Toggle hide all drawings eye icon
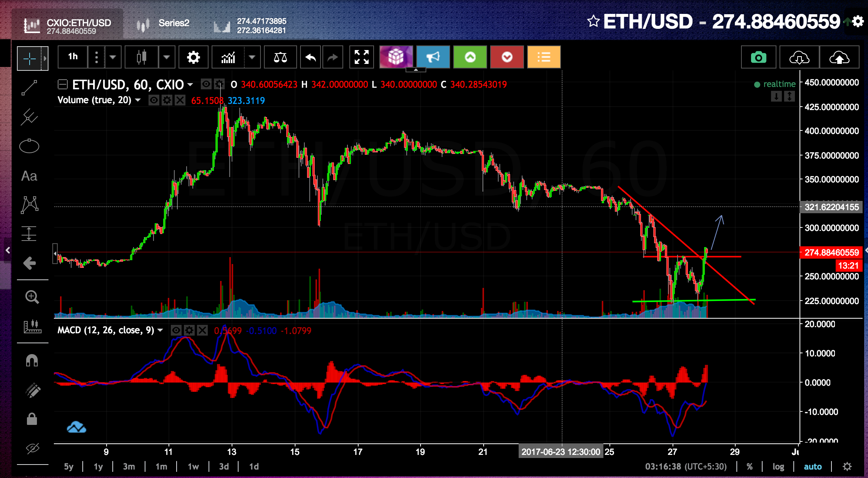The image size is (868, 478). [x=32, y=448]
